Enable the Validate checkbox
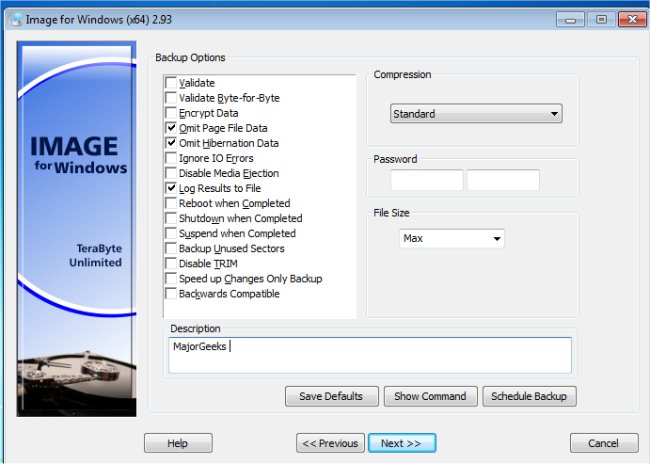 [171, 83]
